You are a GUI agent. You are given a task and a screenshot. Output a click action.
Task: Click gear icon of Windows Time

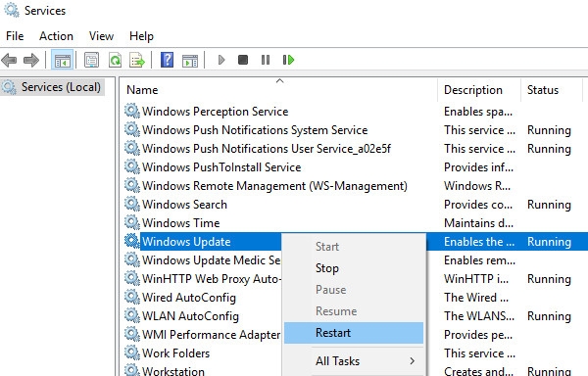[x=132, y=223]
